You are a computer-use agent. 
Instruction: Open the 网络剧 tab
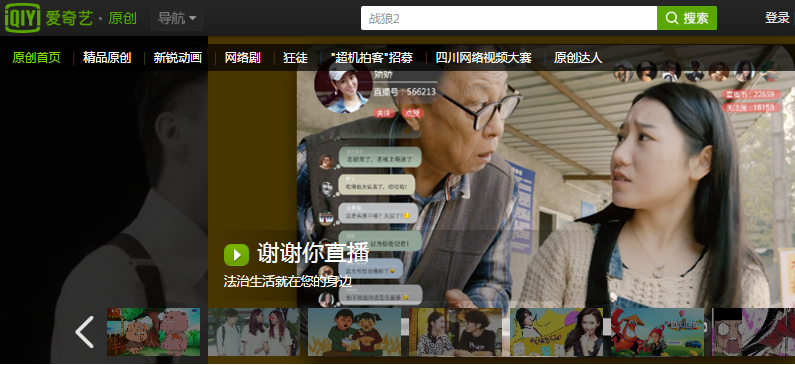coord(242,58)
